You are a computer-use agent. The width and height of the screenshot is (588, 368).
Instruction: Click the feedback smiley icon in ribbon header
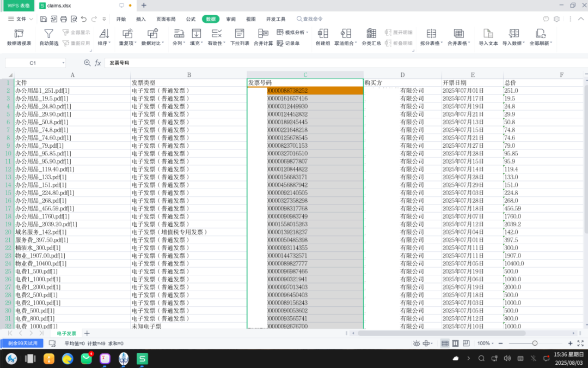[546, 19]
